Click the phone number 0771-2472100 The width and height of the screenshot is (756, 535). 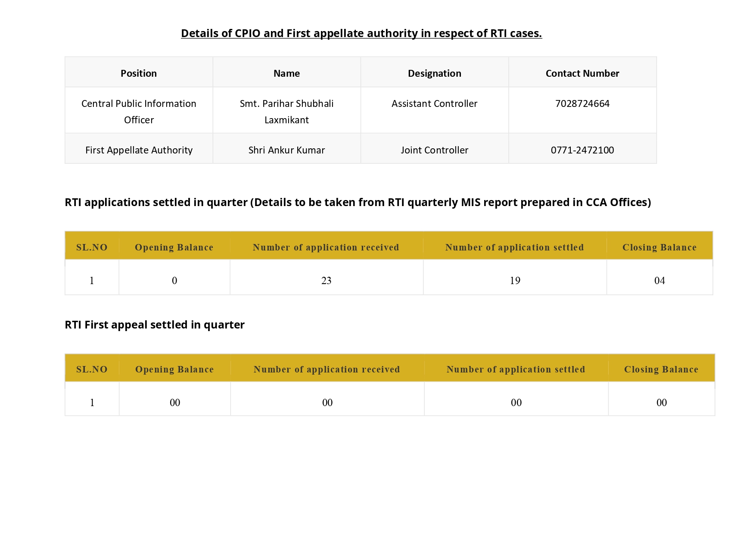tap(582, 150)
